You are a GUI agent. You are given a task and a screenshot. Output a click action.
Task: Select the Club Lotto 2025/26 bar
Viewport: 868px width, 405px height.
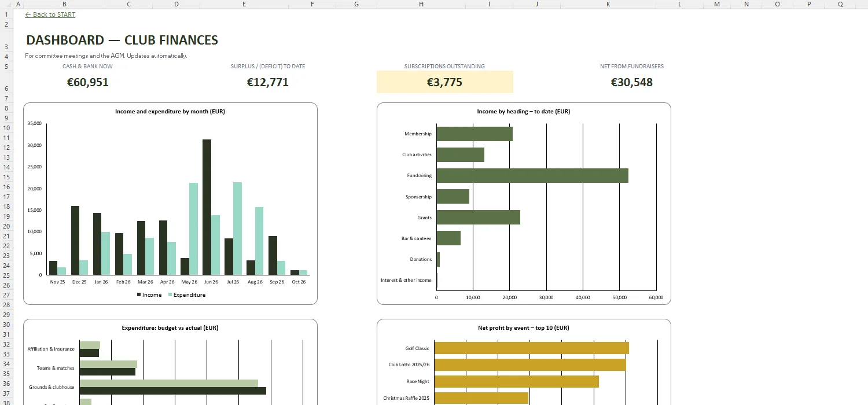pos(530,365)
